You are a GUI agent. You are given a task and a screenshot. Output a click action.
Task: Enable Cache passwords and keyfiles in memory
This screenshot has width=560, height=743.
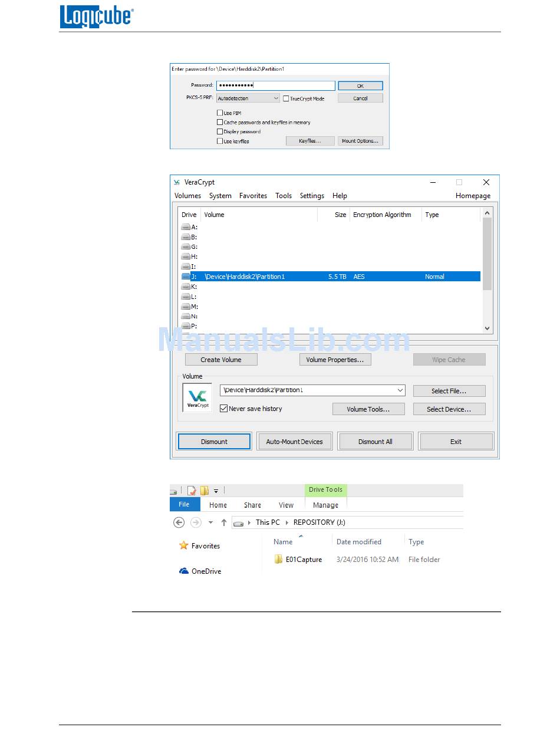pos(220,123)
